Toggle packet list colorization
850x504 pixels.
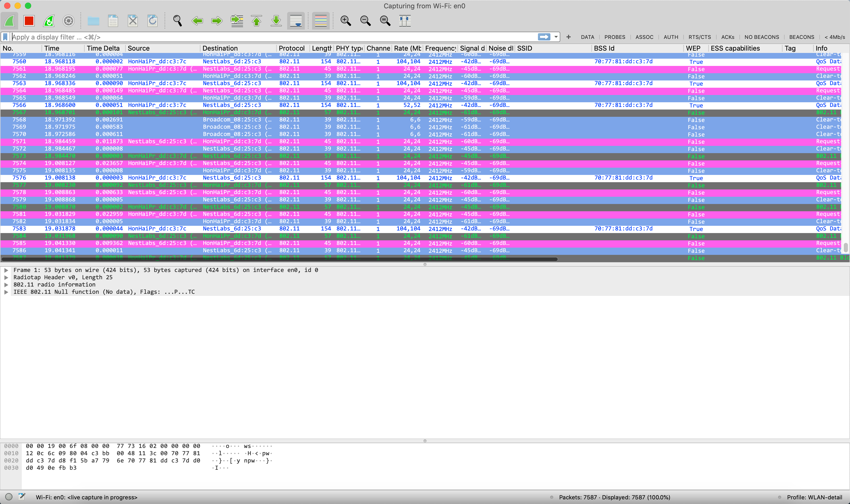(x=320, y=21)
